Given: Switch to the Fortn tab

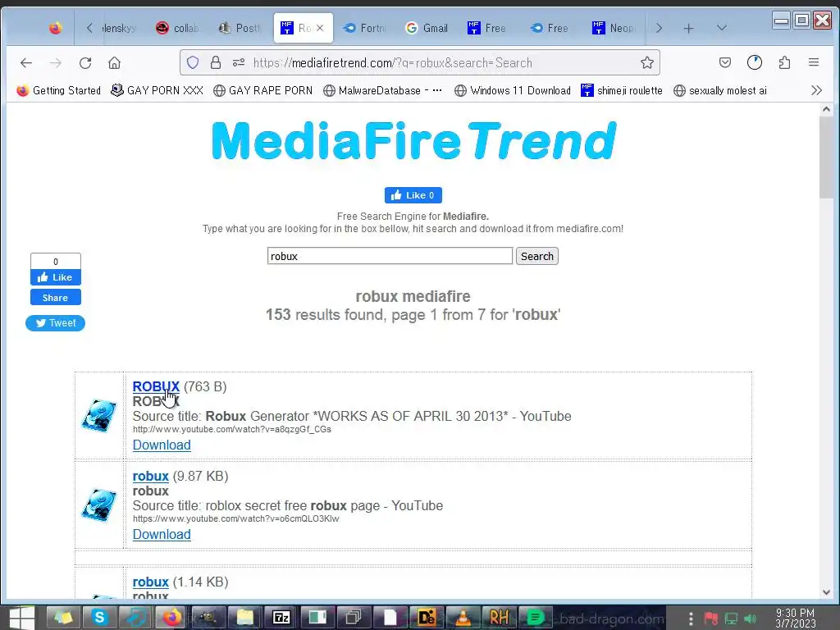Looking at the screenshot, I should coord(364,28).
